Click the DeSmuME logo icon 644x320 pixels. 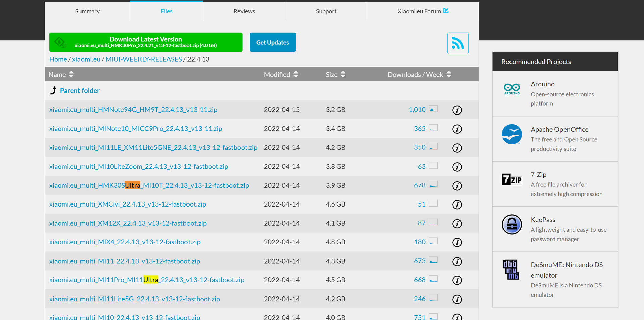coord(511,269)
